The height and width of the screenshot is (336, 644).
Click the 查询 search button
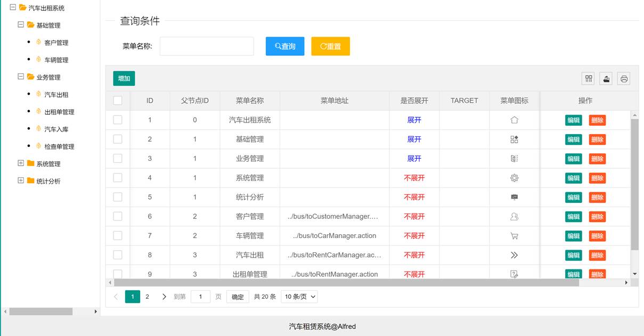click(285, 46)
